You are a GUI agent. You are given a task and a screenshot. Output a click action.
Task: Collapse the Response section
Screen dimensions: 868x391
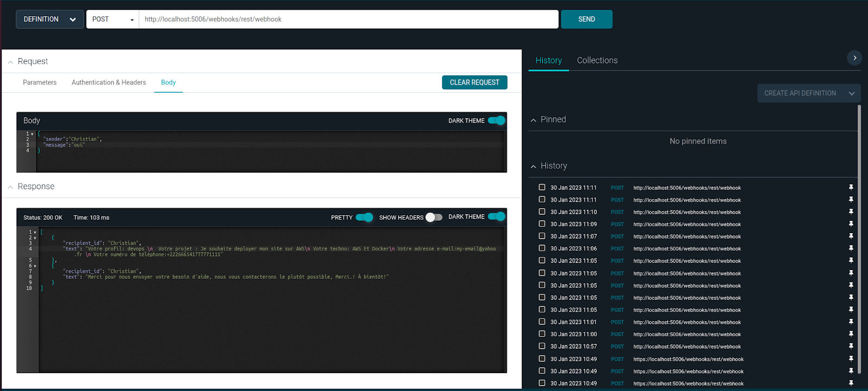10,187
